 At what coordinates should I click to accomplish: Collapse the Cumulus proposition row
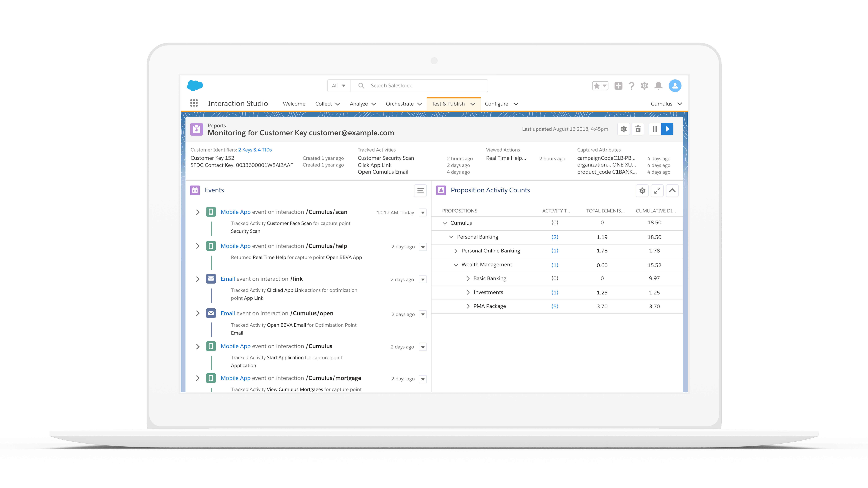click(445, 223)
